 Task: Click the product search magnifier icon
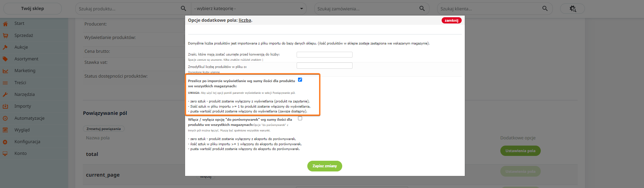click(x=183, y=9)
